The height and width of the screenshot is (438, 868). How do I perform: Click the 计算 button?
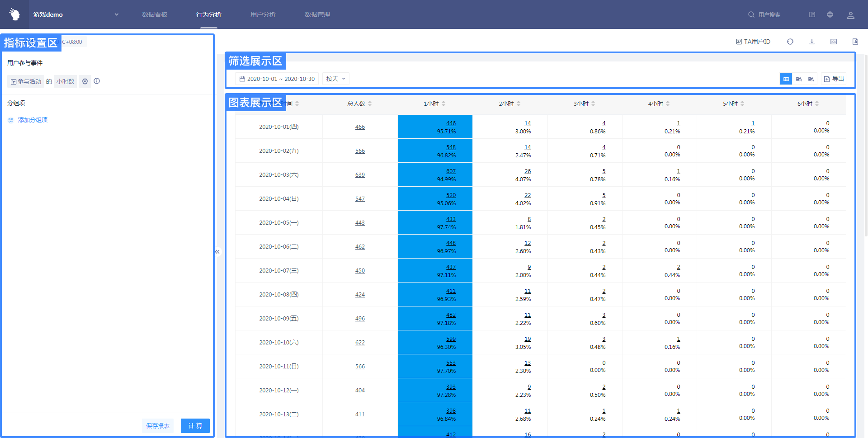click(195, 426)
